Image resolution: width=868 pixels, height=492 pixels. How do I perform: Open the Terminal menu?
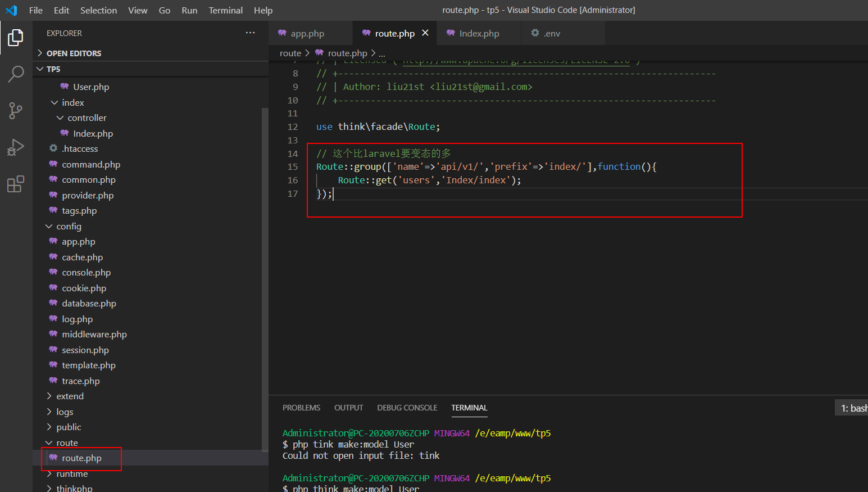pyautogui.click(x=225, y=10)
